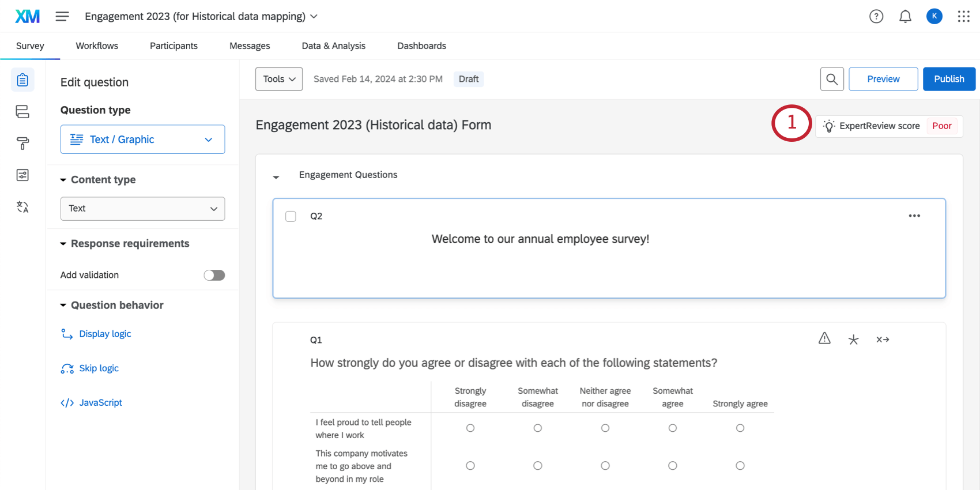Open notifications bell icon
This screenshot has height=490, width=980.
click(905, 17)
